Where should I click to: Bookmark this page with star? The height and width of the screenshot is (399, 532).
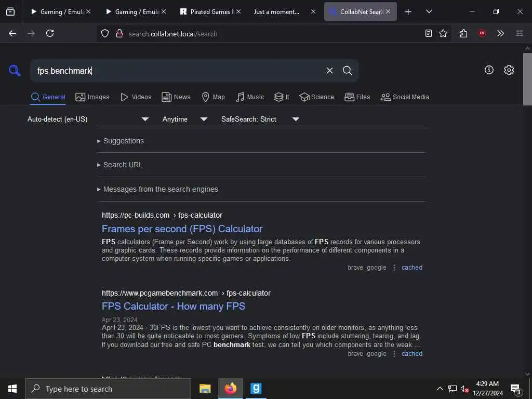point(443,33)
